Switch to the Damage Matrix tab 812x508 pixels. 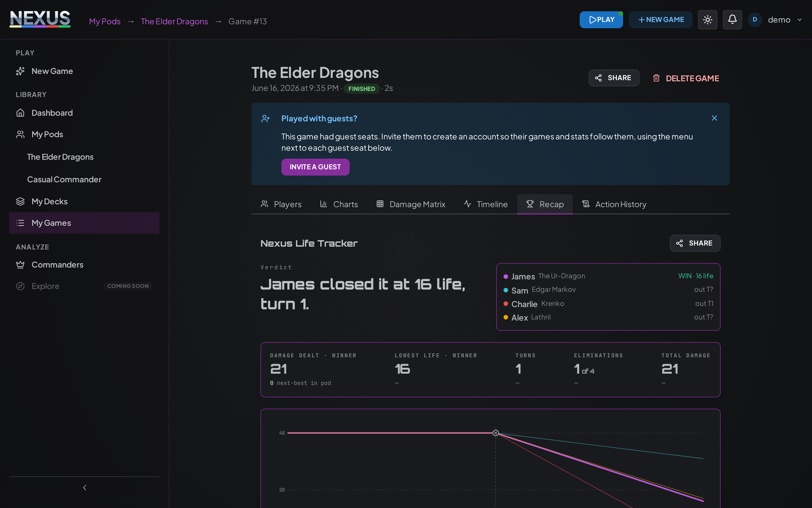click(411, 204)
